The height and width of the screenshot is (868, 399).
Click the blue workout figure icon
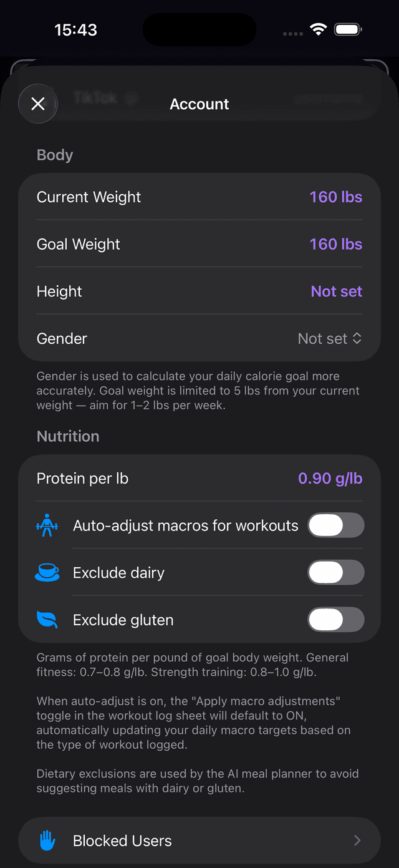coord(48,525)
